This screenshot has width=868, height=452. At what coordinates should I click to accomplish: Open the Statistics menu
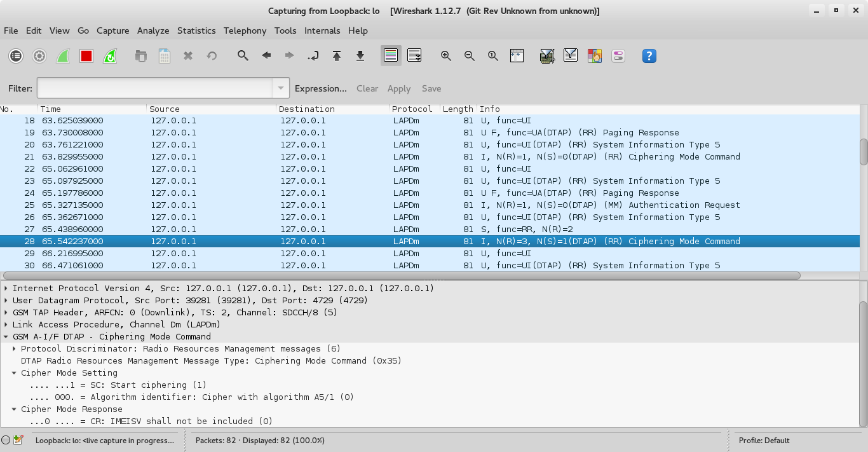point(196,31)
